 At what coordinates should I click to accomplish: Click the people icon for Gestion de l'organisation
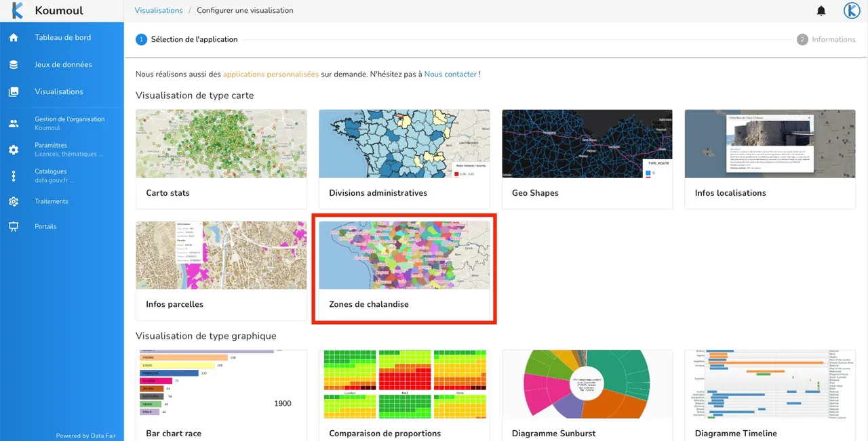(14, 123)
